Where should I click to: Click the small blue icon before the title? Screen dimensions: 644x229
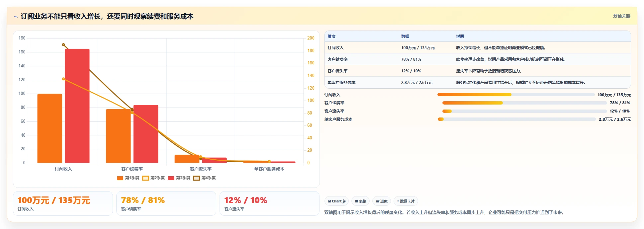[16, 17]
